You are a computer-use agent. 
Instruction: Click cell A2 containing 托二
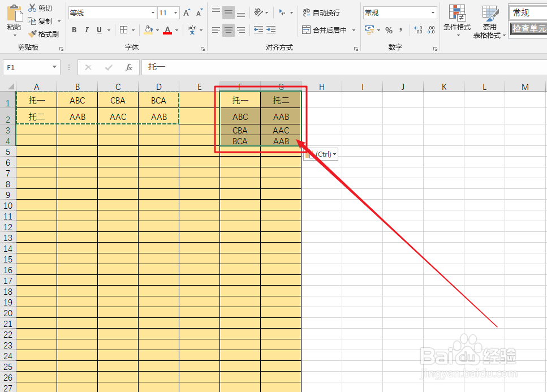(x=36, y=117)
